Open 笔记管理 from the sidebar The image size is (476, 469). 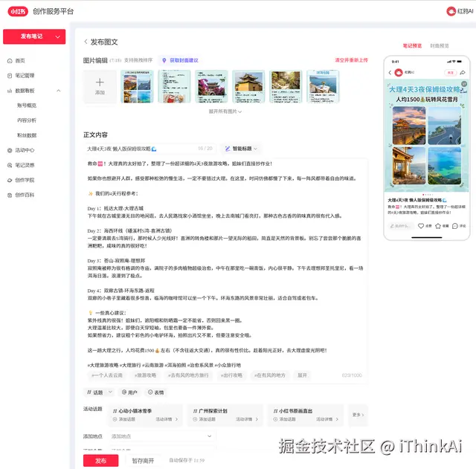(21, 76)
